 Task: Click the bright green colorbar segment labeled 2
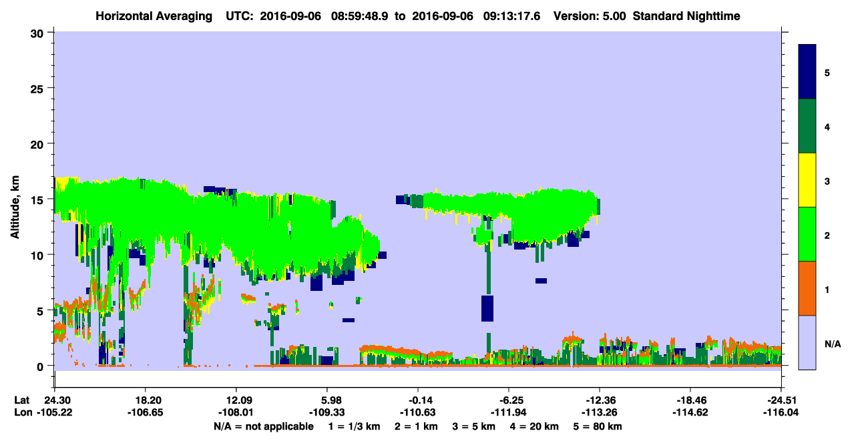pos(807,234)
